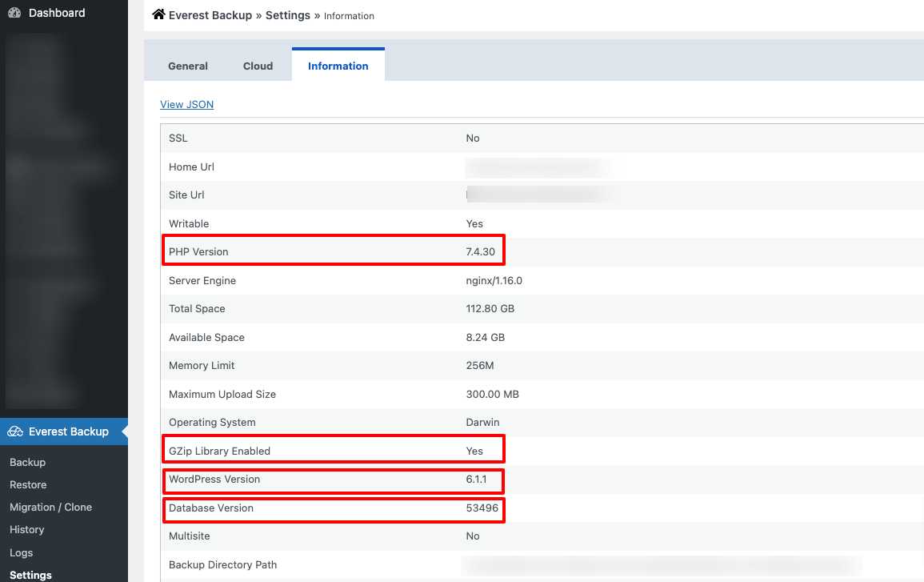The height and width of the screenshot is (582, 924).
Task: Click the GZip Library Enabled row label
Action: pyautogui.click(x=219, y=451)
